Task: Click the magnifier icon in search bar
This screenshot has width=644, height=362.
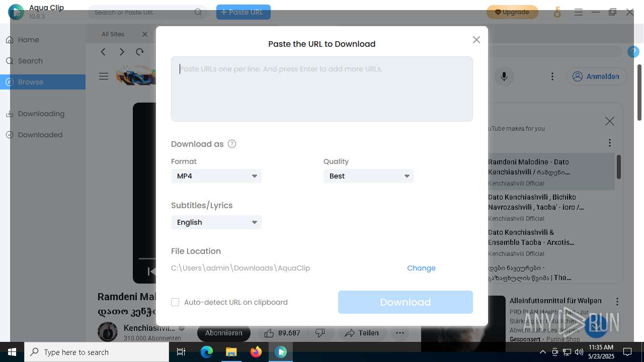Action: point(198,12)
